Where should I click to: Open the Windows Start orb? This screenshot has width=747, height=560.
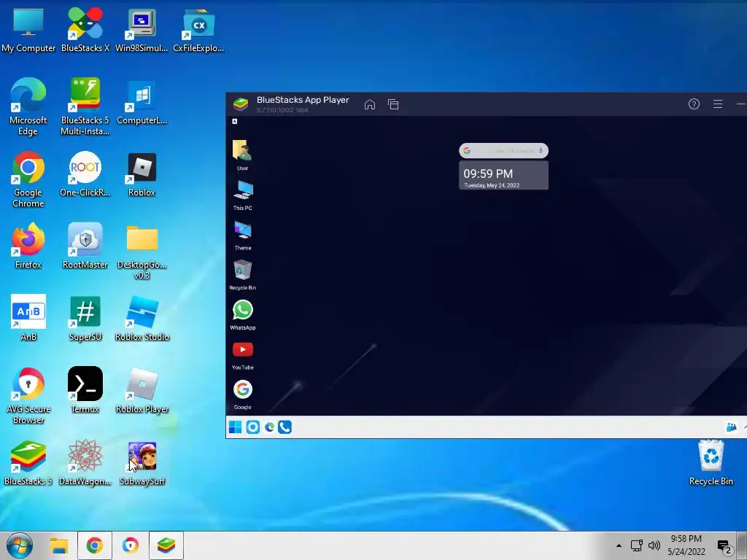coord(20,545)
